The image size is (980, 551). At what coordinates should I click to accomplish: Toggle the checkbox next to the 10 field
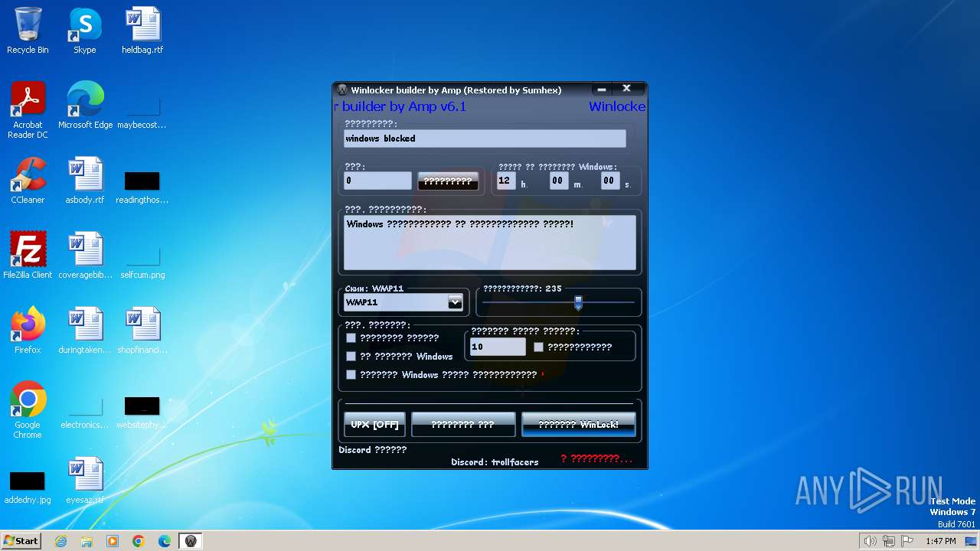538,347
